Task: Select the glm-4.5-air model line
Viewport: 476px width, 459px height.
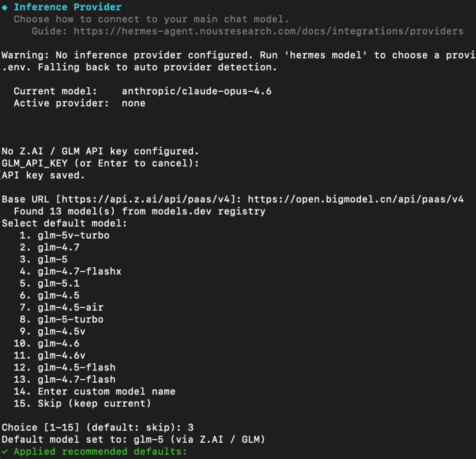Action: pyautogui.click(x=71, y=307)
